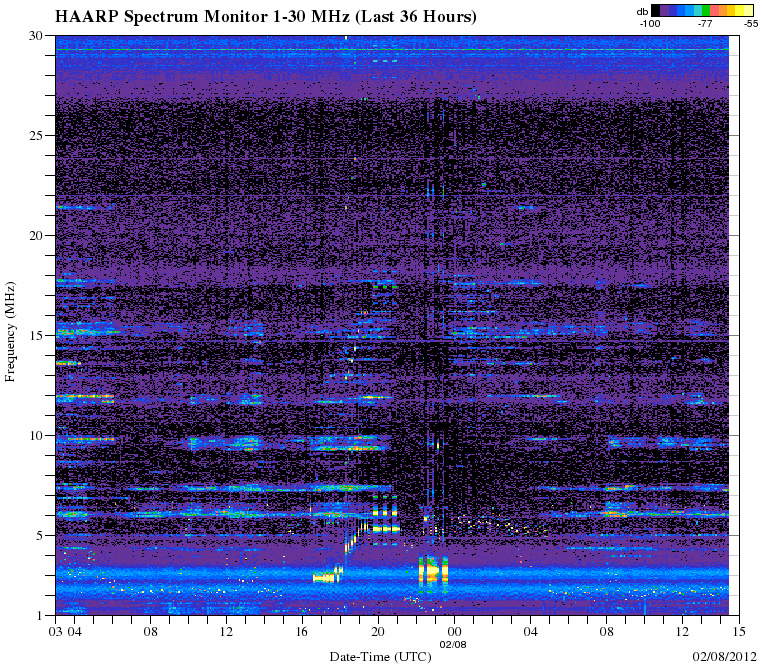Click the "db" legend label
This screenshot has height=665, width=762.
tap(642, 12)
